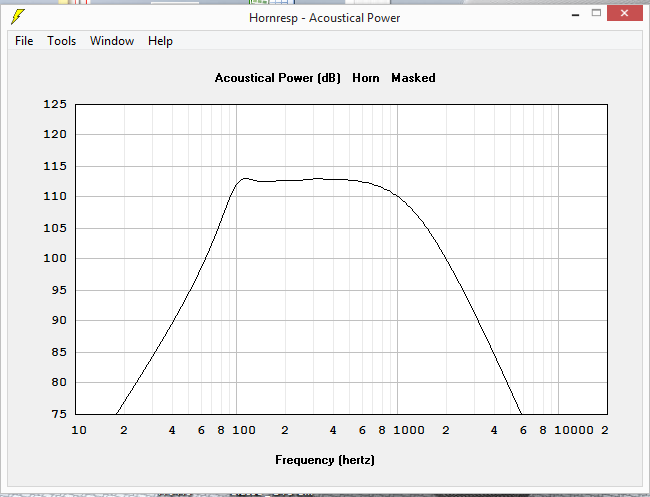Click the 125 dB axis label
The image size is (650, 497).
55,104
